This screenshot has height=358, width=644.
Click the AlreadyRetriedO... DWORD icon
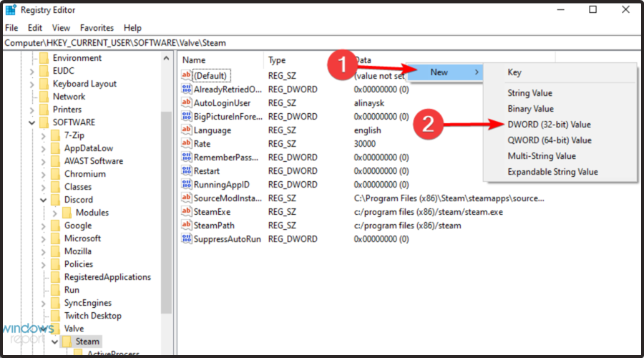pyautogui.click(x=187, y=89)
